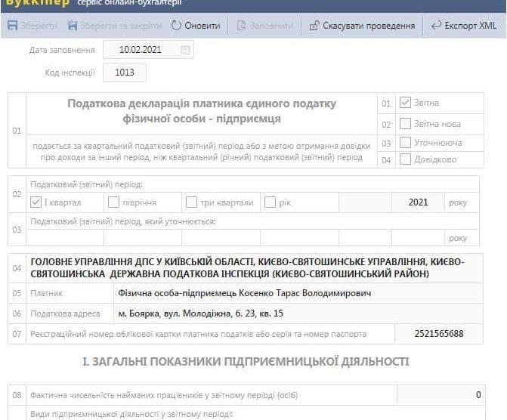Click the lock icon for Скасувати проведення
Image resolution: width=507 pixels, height=420 pixels.
314,26
